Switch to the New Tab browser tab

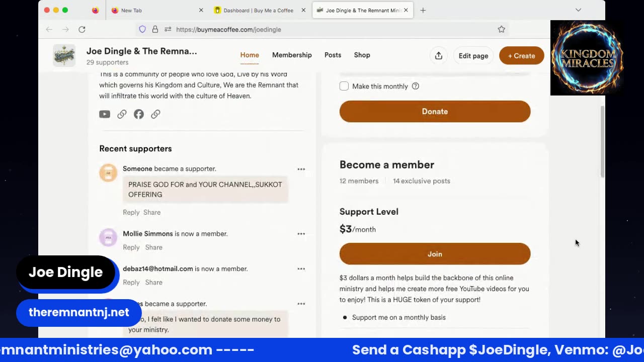[x=157, y=10]
